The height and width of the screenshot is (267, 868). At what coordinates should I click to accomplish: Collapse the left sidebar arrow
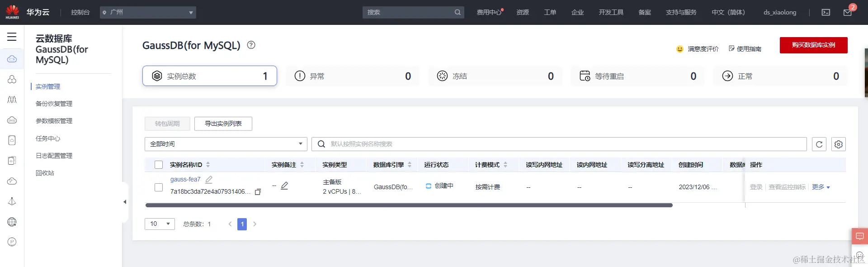[x=125, y=202]
